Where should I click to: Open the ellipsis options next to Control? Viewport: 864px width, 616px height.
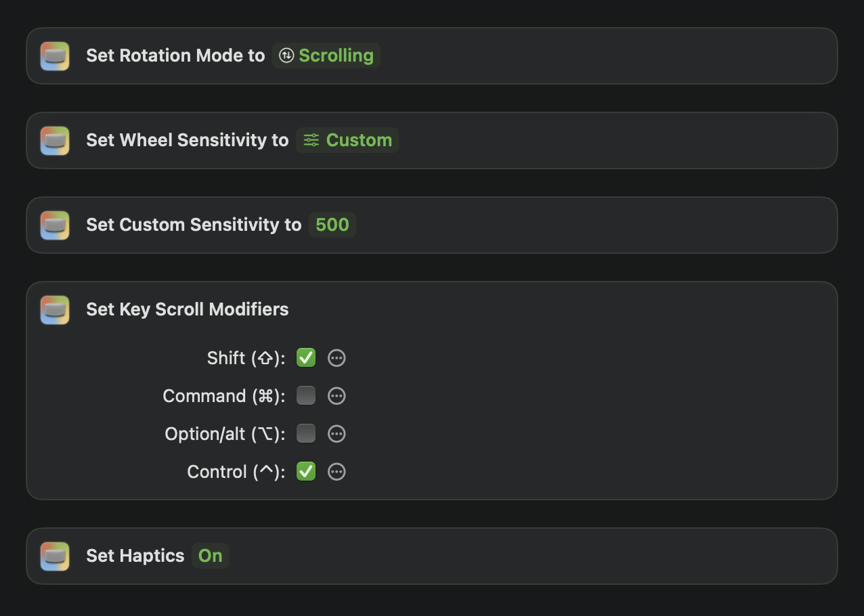coord(337,472)
